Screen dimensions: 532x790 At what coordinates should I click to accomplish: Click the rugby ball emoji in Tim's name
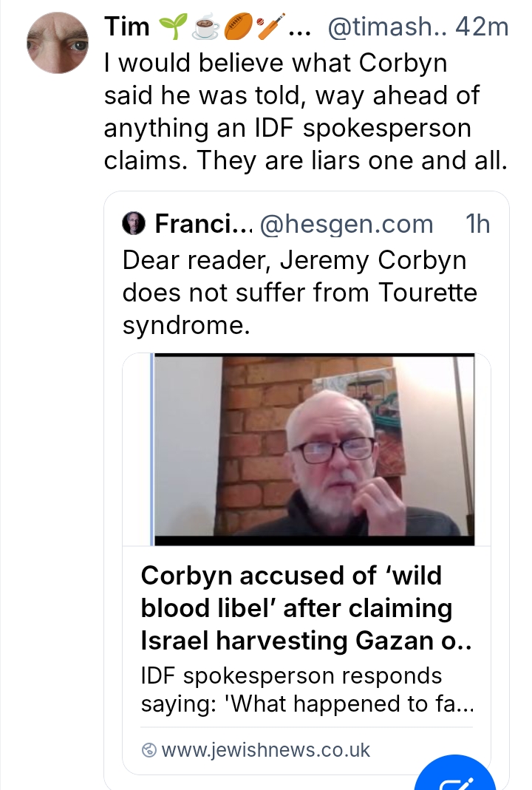235,27
